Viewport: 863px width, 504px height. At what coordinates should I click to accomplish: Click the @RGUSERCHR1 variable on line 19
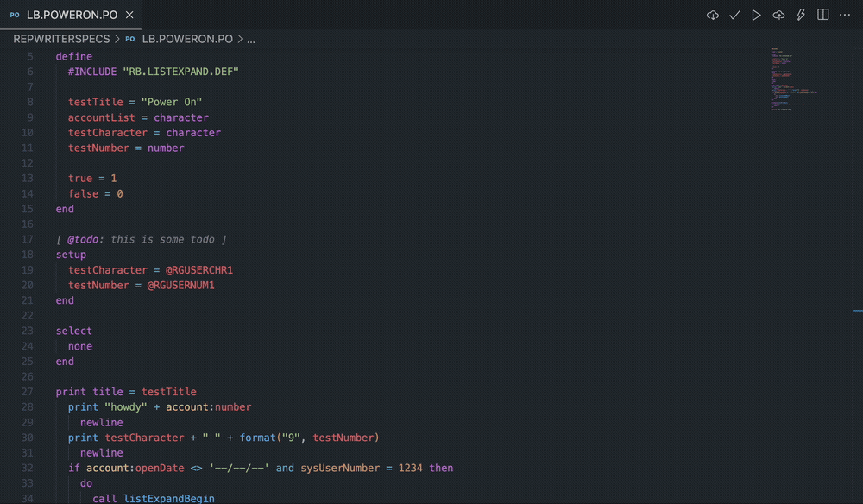pyautogui.click(x=199, y=270)
